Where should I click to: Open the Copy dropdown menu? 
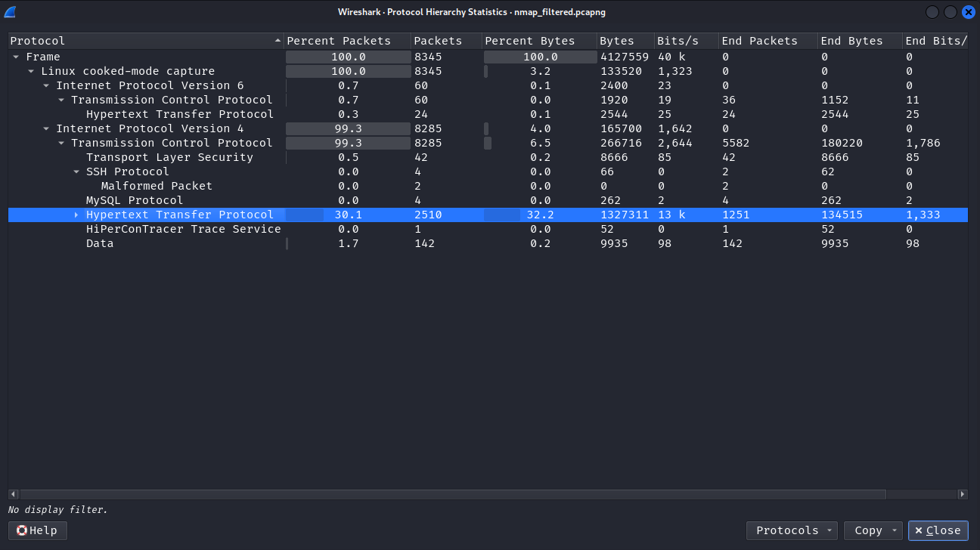click(x=873, y=530)
